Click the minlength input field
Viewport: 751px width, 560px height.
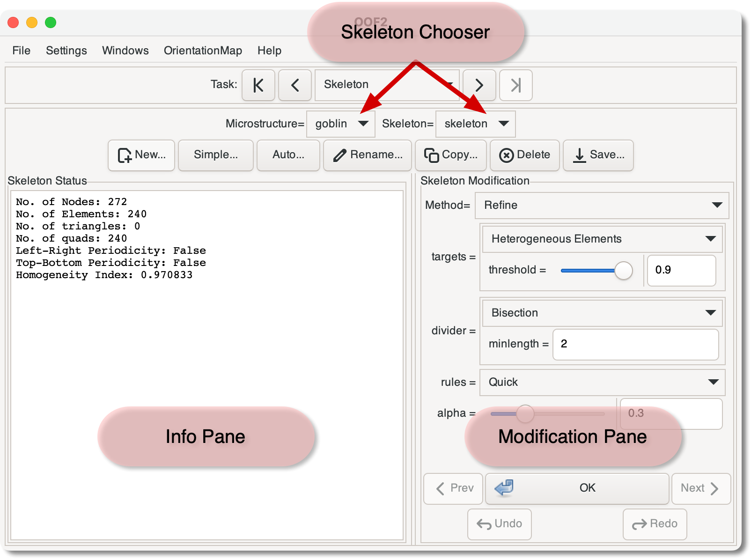[635, 344]
